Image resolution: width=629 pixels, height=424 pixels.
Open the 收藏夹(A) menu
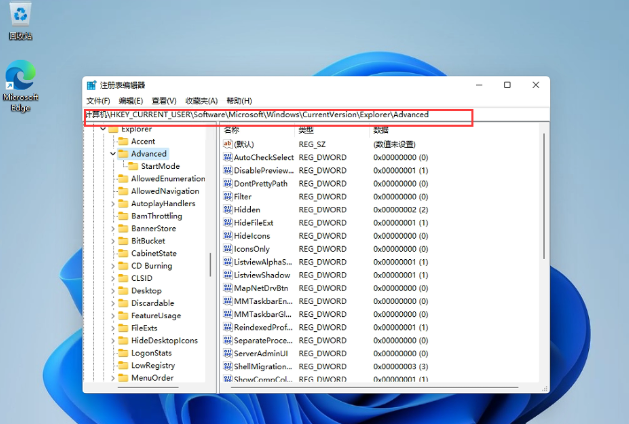(x=201, y=101)
